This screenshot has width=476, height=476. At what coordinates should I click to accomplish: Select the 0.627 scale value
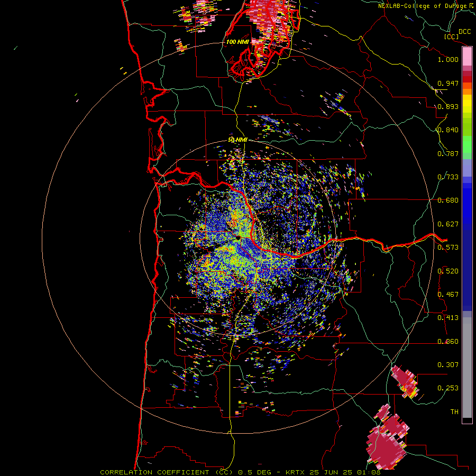(x=448, y=224)
